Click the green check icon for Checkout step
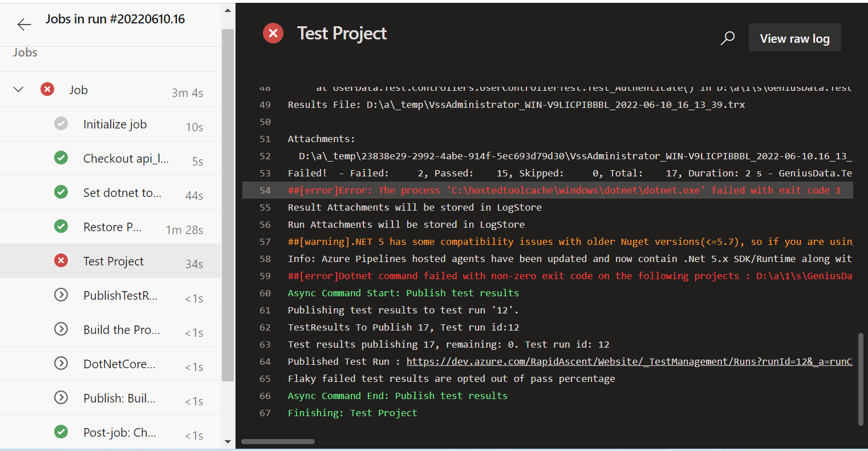868x451 pixels. coord(61,158)
